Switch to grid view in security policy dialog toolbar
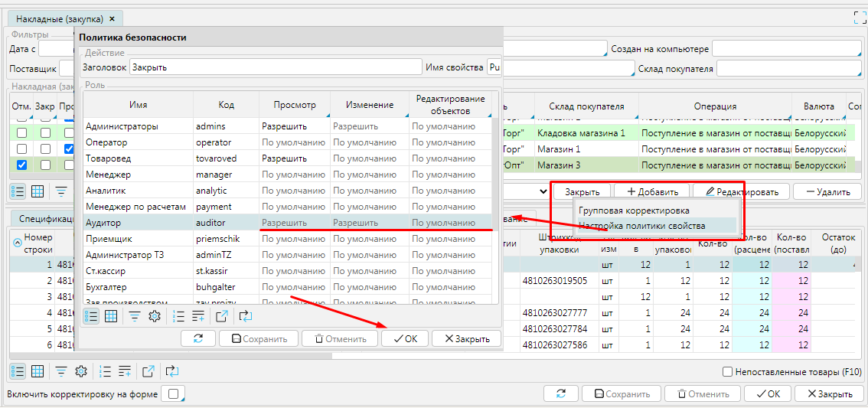Viewport: 868px width, 408px height. point(111,316)
